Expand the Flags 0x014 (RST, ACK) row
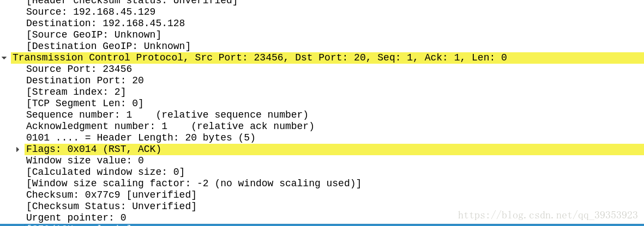 [17, 149]
